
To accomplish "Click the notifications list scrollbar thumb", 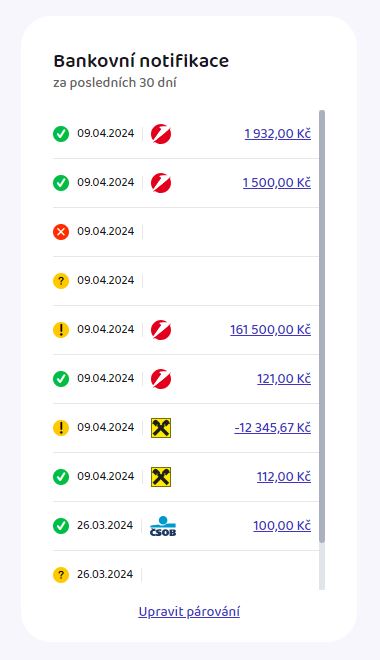I will tap(322, 326).
